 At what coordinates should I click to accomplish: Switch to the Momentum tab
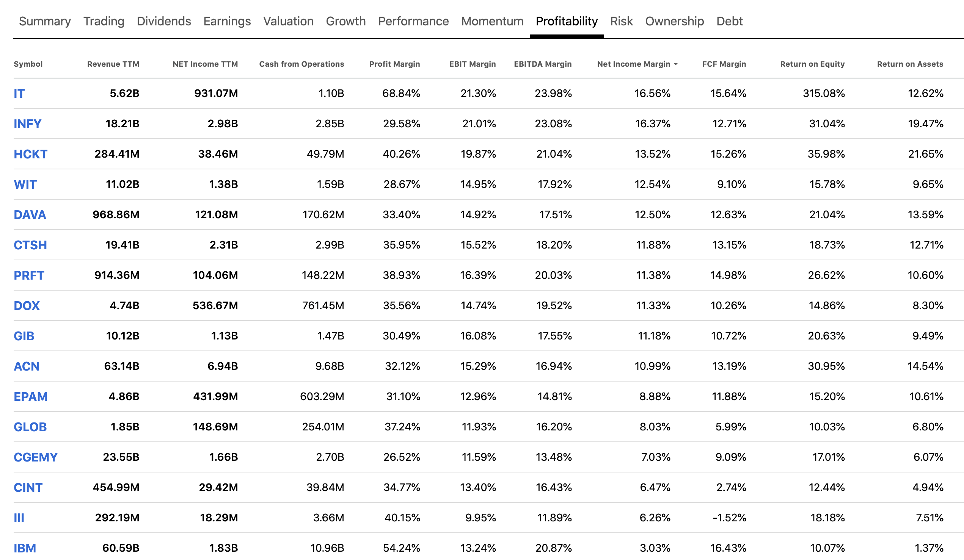coord(492,21)
